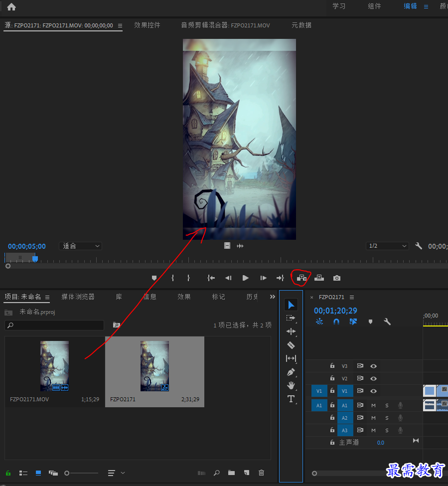
Task: Play the source clip
Action: (x=245, y=278)
